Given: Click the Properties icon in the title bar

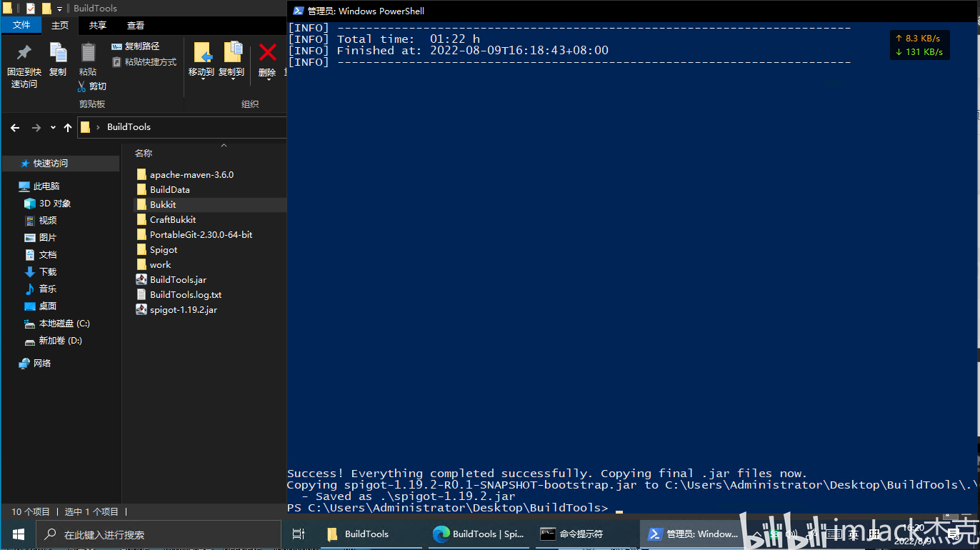Looking at the screenshot, I should [x=31, y=9].
